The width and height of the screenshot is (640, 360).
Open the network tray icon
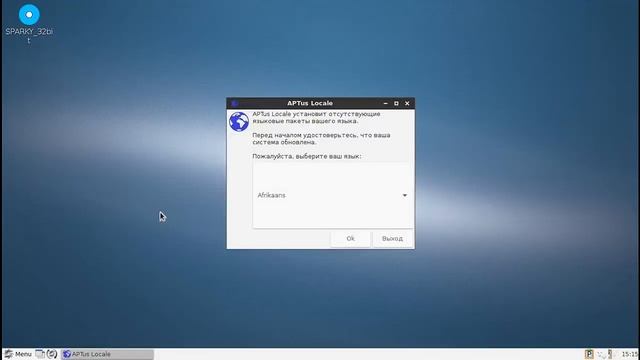tap(601, 354)
